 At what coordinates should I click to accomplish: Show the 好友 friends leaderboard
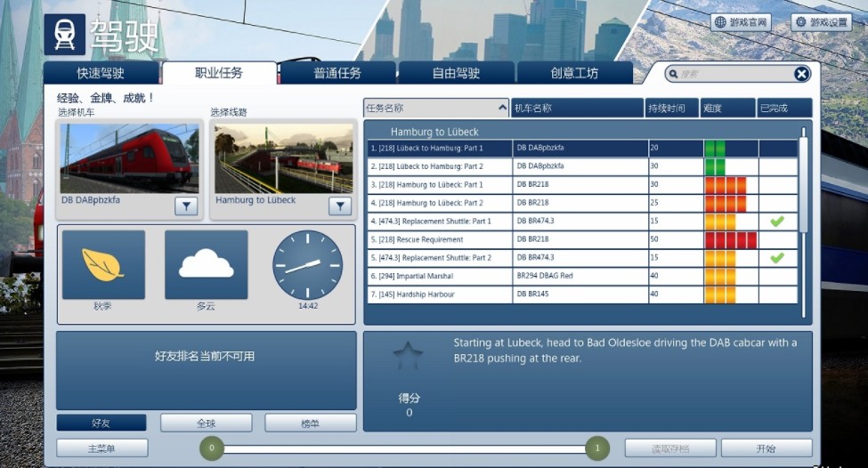click(101, 424)
